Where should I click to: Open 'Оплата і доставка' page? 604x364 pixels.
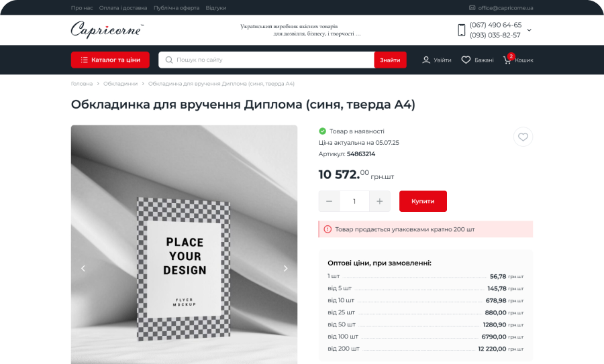(x=123, y=7)
